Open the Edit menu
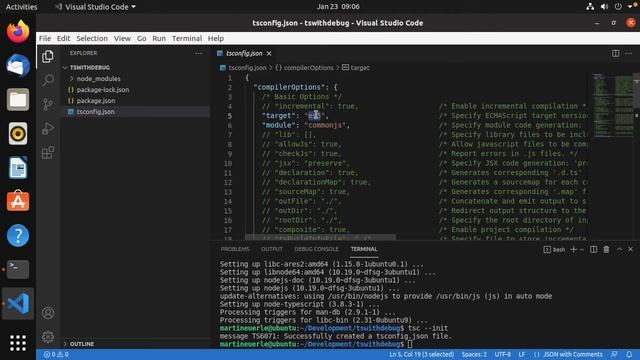This screenshot has height=360, width=640. [x=63, y=38]
